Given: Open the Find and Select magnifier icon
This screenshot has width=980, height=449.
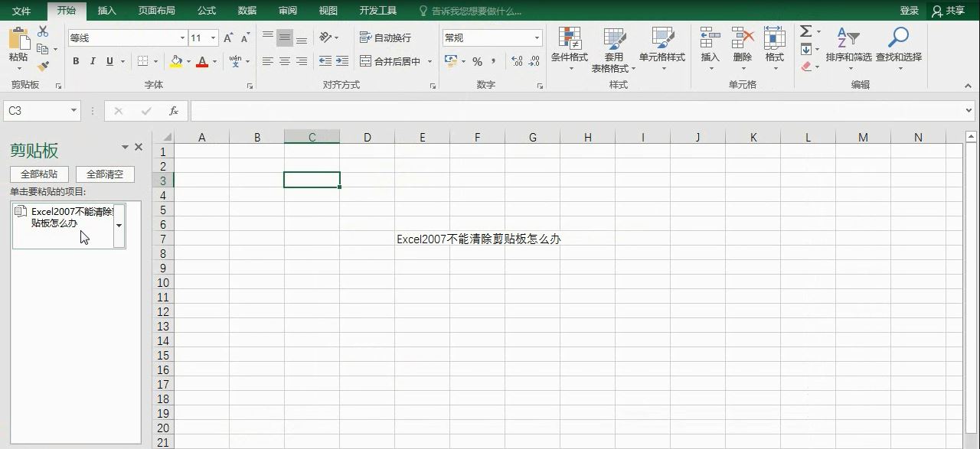Looking at the screenshot, I should [x=898, y=38].
